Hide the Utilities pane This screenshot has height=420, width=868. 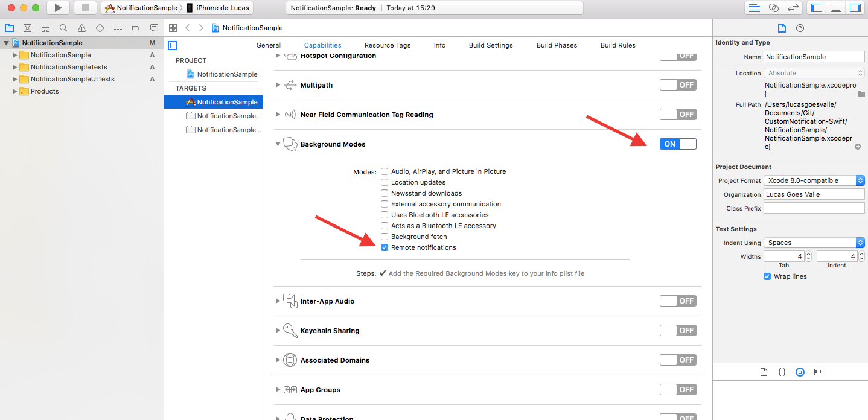tap(855, 8)
